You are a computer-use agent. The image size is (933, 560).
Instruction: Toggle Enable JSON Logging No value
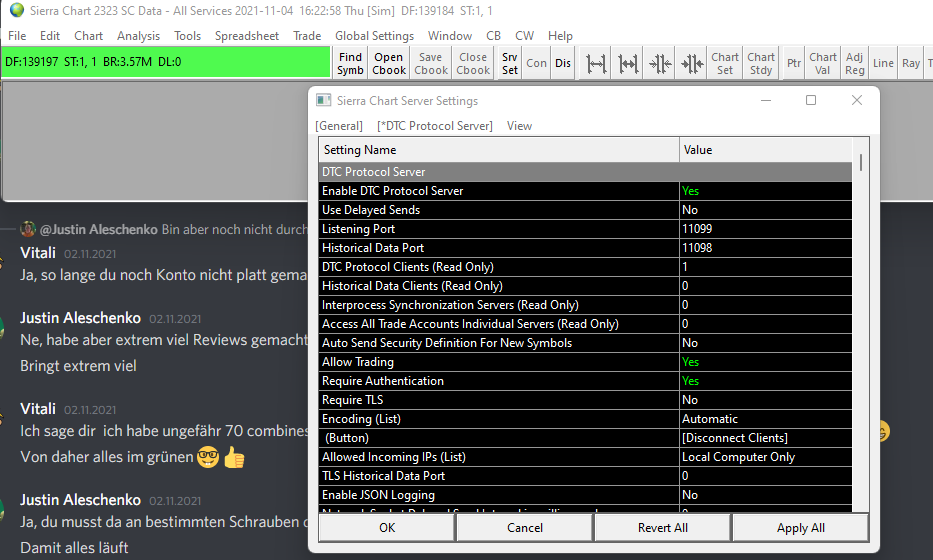[766, 495]
